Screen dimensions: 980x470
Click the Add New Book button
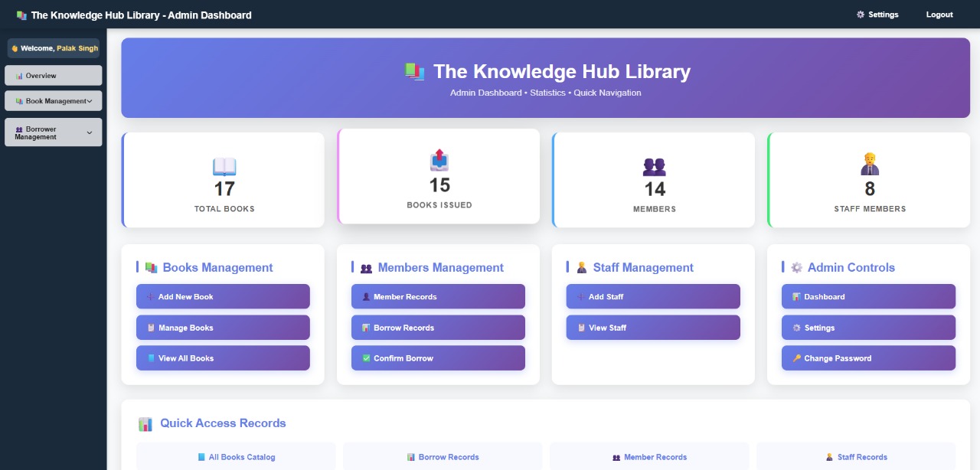[x=223, y=297]
